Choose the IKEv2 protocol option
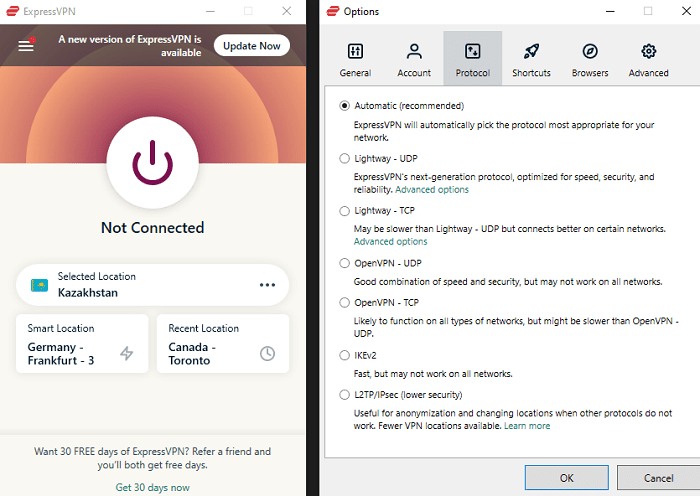Viewport: 700px width, 496px height. (x=345, y=355)
